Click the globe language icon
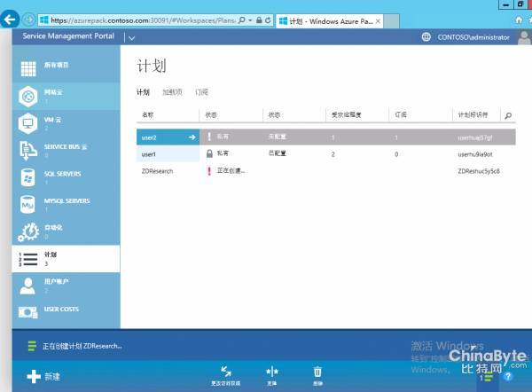The width and height of the screenshot is (532, 392). coord(426,37)
